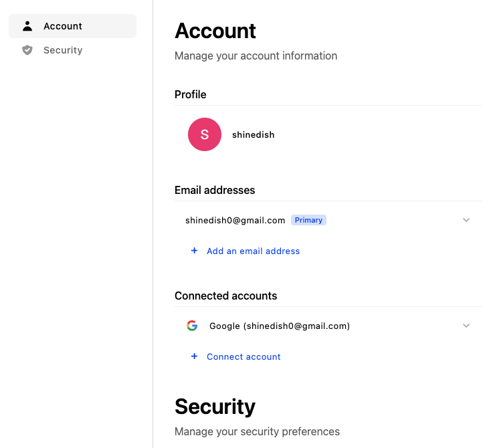The height and width of the screenshot is (448, 485).
Task: Click the Profile section heading
Action: 190,94
